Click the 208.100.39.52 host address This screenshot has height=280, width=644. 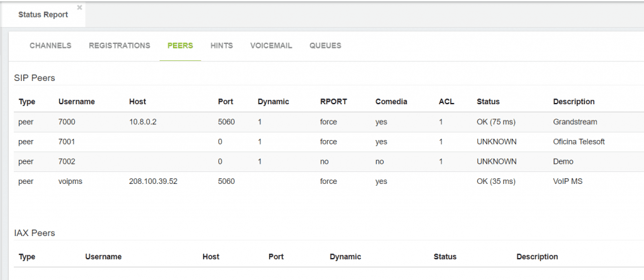coord(153,181)
